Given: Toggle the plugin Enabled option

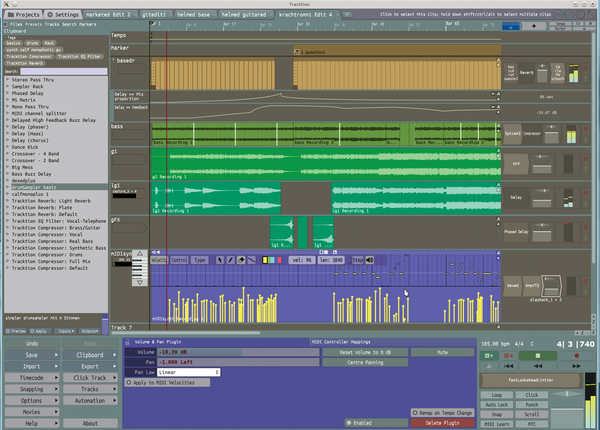Looking at the screenshot, I should 376,423.
